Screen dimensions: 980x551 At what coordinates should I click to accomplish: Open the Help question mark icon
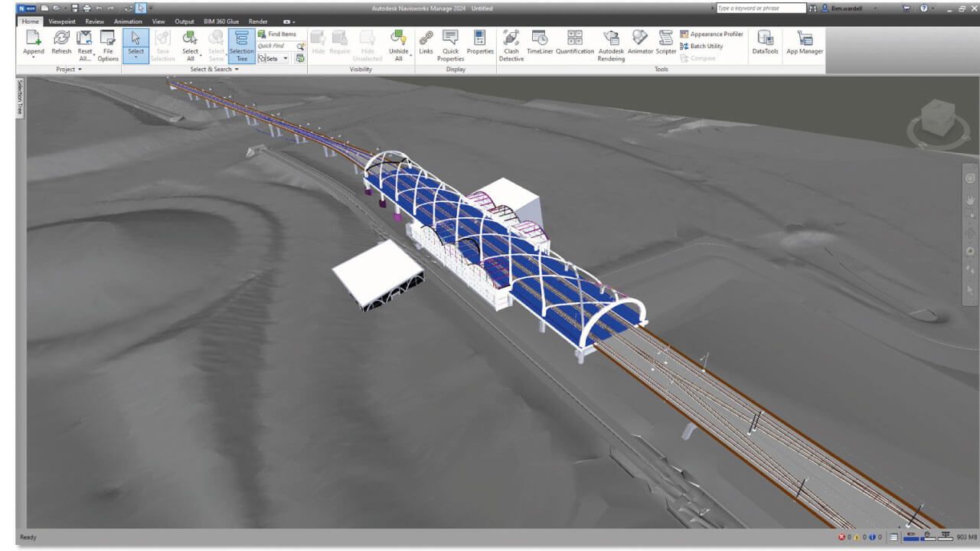[x=923, y=8]
